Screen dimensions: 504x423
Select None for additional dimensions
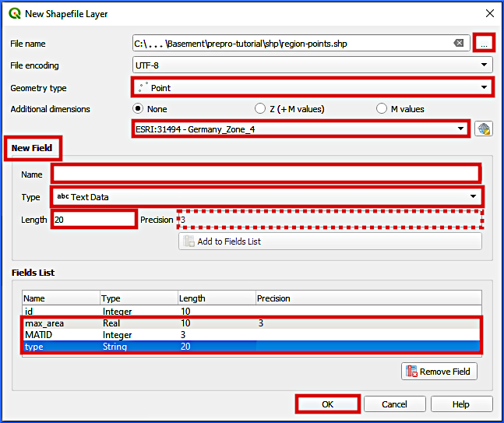(139, 109)
